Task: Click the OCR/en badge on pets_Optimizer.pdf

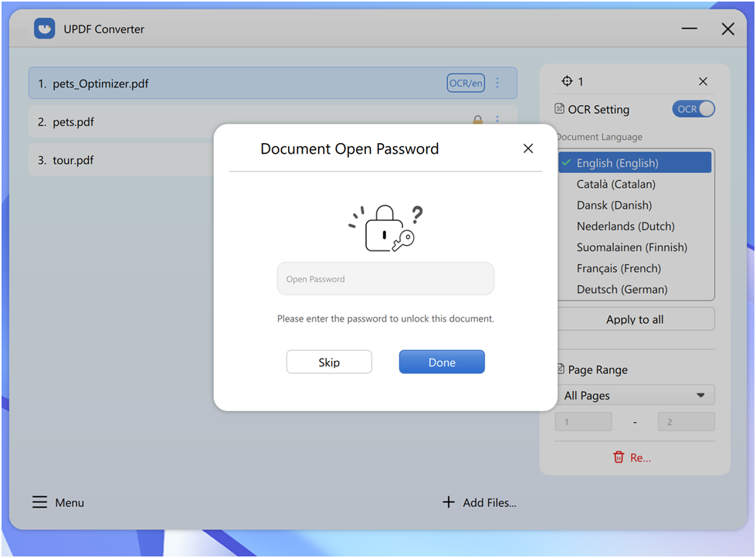Action: point(466,83)
